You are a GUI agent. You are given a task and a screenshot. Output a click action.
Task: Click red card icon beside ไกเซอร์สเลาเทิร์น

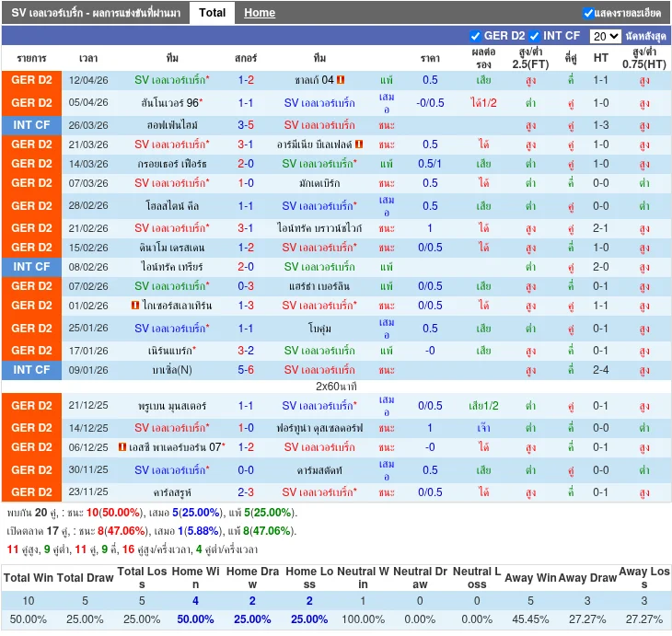[x=135, y=306]
